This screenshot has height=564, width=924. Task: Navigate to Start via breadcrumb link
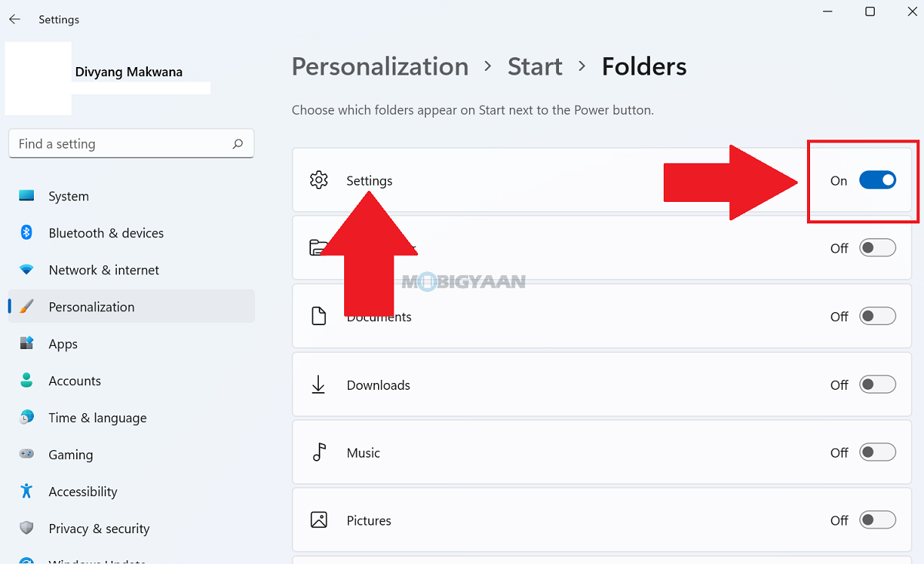click(x=534, y=67)
